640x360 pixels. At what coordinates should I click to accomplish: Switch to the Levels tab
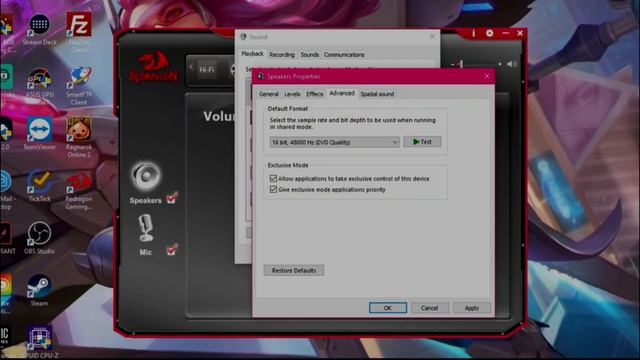coord(292,94)
